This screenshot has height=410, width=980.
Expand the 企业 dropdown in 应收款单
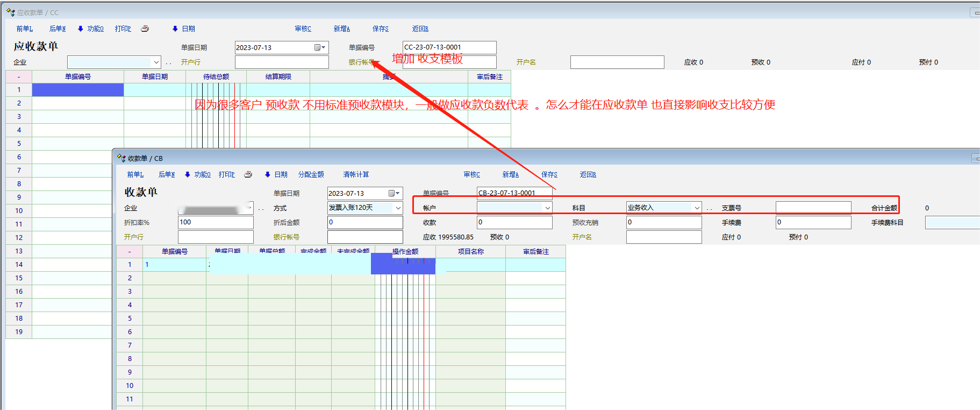[x=156, y=62]
